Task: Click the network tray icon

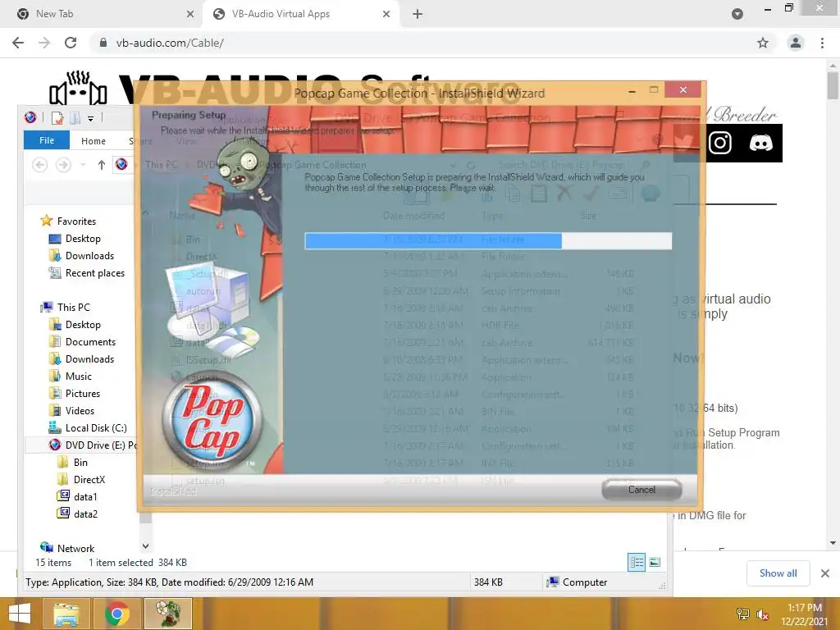Action: (742, 614)
